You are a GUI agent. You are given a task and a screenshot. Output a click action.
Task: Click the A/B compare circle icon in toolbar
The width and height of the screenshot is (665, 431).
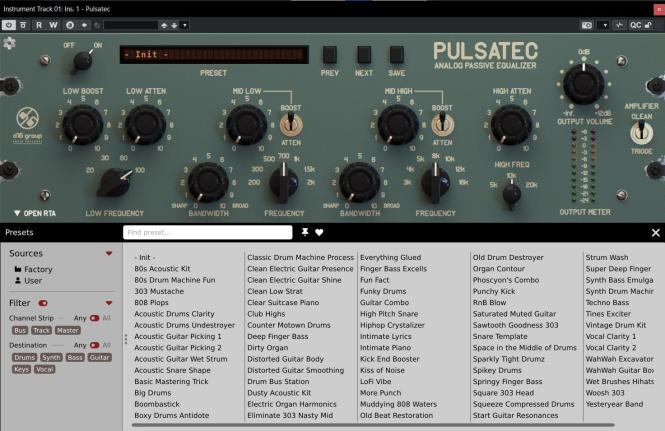tap(70, 25)
